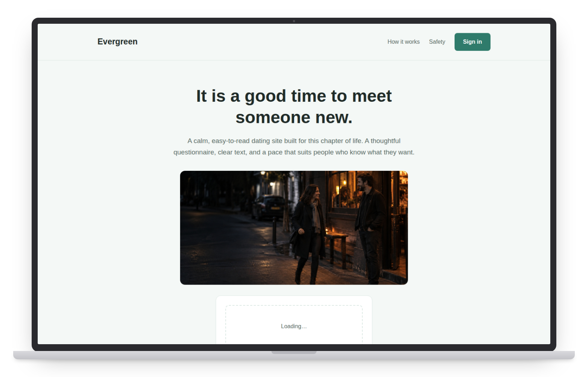
Task: Open the Evergreen logo link
Action: [x=117, y=41]
